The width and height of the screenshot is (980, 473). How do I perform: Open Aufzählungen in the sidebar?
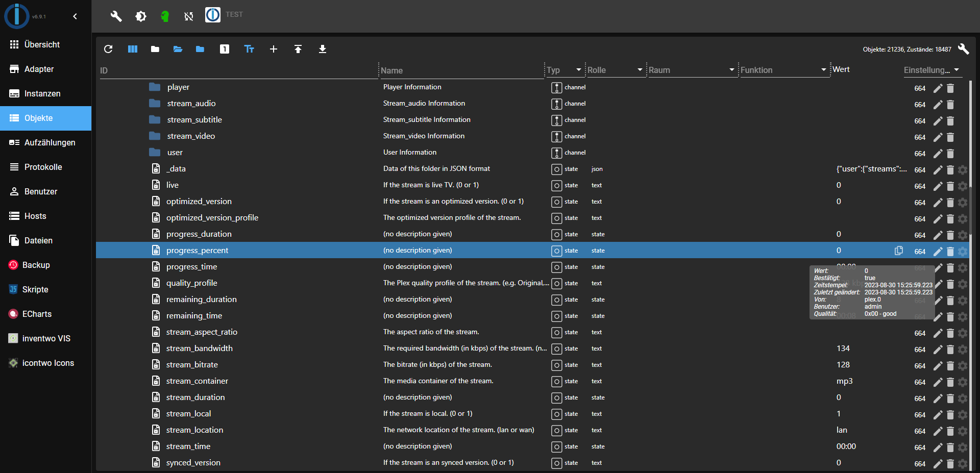point(46,142)
